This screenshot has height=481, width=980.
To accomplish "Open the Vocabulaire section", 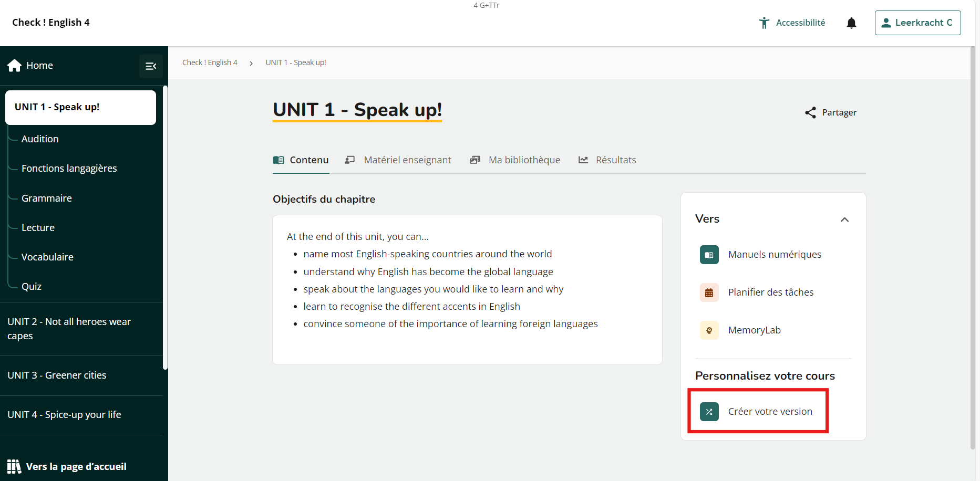I will tap(47, 257).
